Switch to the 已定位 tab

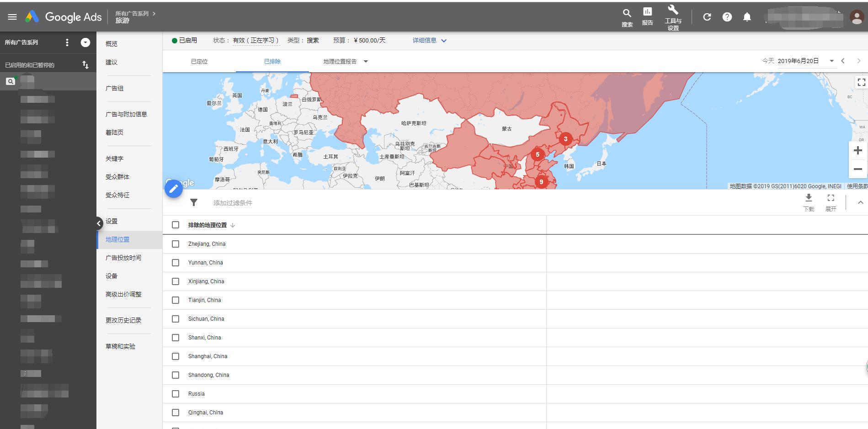pos(199,61)
